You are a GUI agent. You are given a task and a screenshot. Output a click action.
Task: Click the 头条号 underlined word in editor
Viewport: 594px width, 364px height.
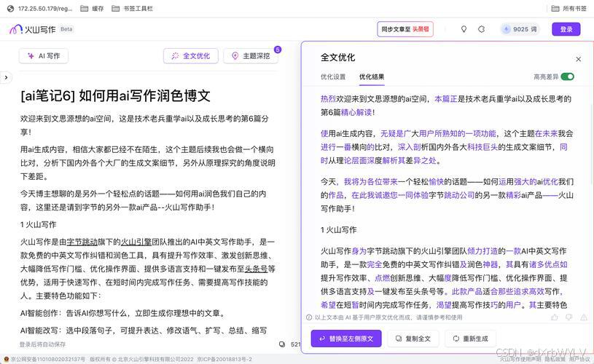tap(256, 269)
